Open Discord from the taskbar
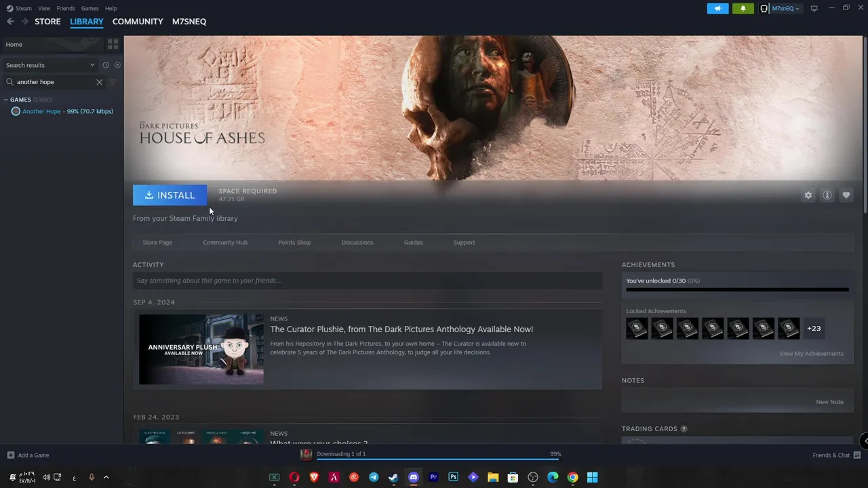The width and height of the screenshot is (868, 488). tap(414, 477)
